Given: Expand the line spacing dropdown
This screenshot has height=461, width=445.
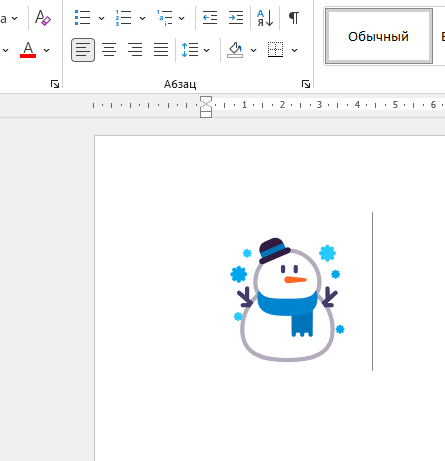Looking at the screenshot, I should (206, 50).
